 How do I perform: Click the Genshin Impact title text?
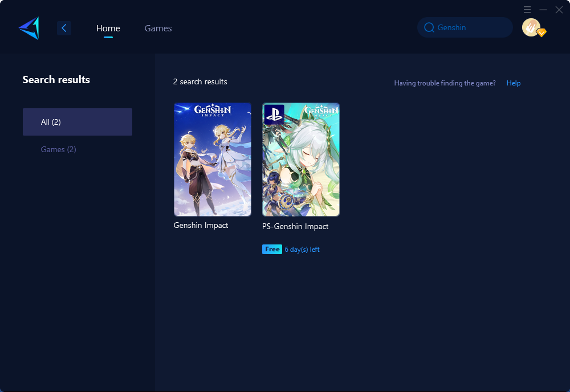pos(201,225)
